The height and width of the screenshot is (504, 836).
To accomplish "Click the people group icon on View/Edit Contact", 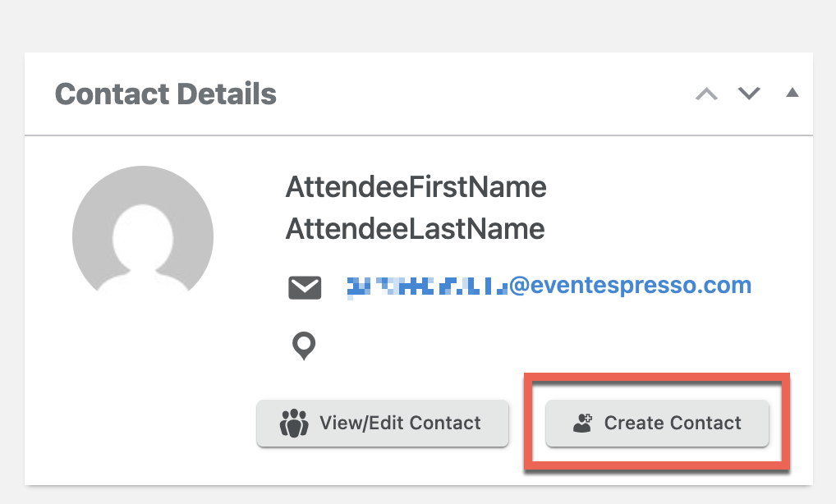I will 294,424.
